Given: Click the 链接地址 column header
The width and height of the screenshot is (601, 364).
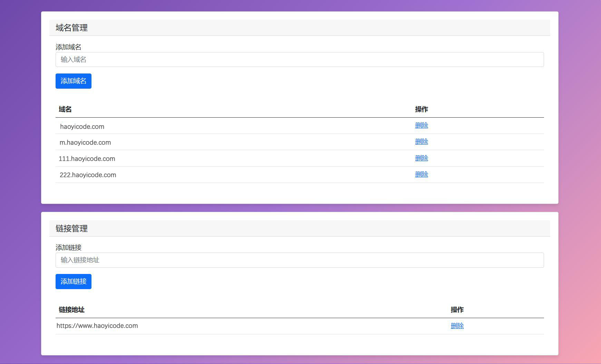Looking at the screenshot, I should tap(72, 310).
